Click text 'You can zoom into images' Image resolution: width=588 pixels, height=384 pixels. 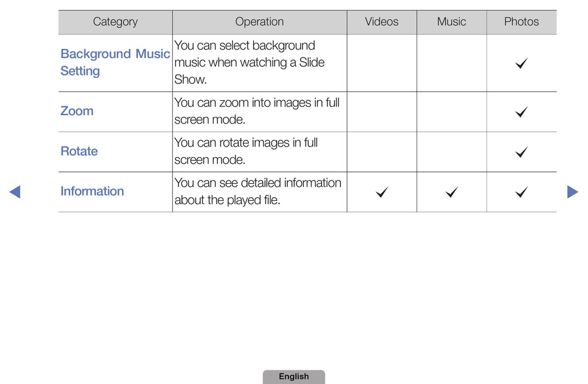pos(257,111)
